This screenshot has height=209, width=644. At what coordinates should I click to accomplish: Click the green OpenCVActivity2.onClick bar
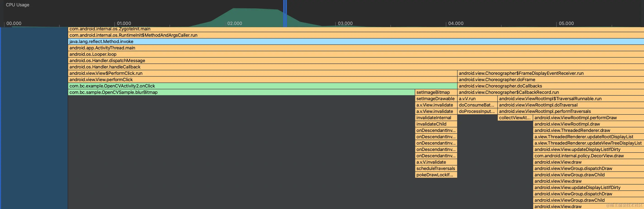click(x=263, y=86)
